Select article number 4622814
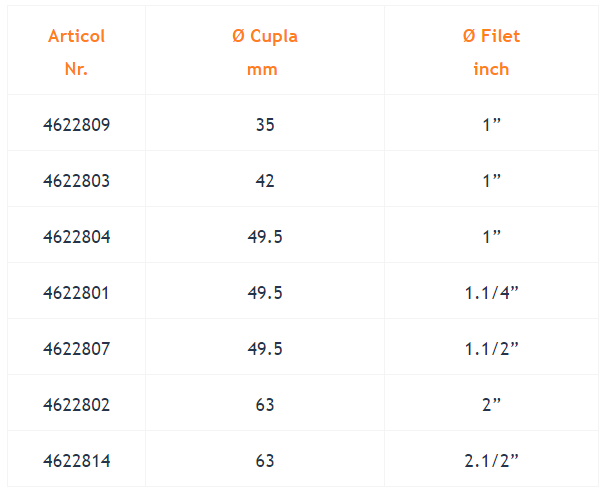Image resolution: width=608 pixels, height=494 pixels. pos(76,461)
